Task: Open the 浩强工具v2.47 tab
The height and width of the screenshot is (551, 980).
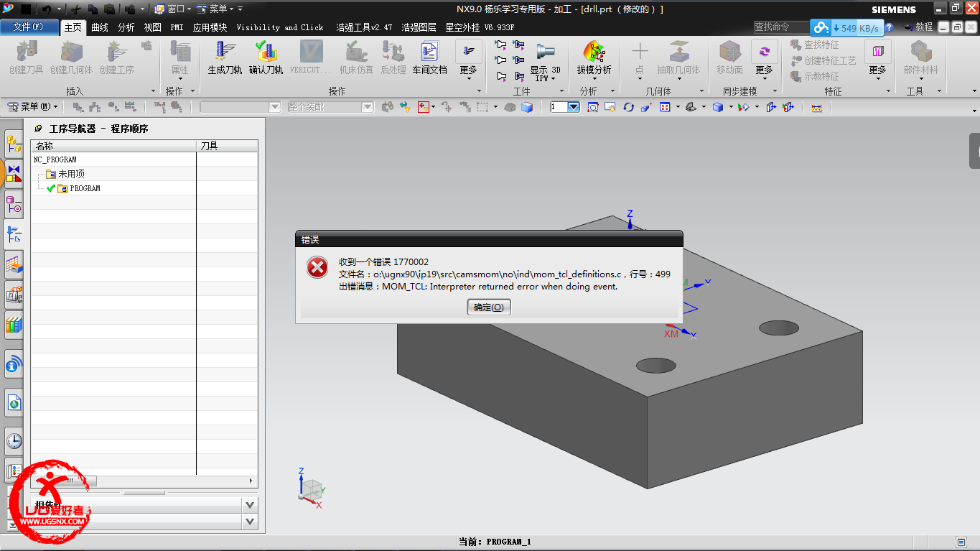Action: click(x=364, y=27)
